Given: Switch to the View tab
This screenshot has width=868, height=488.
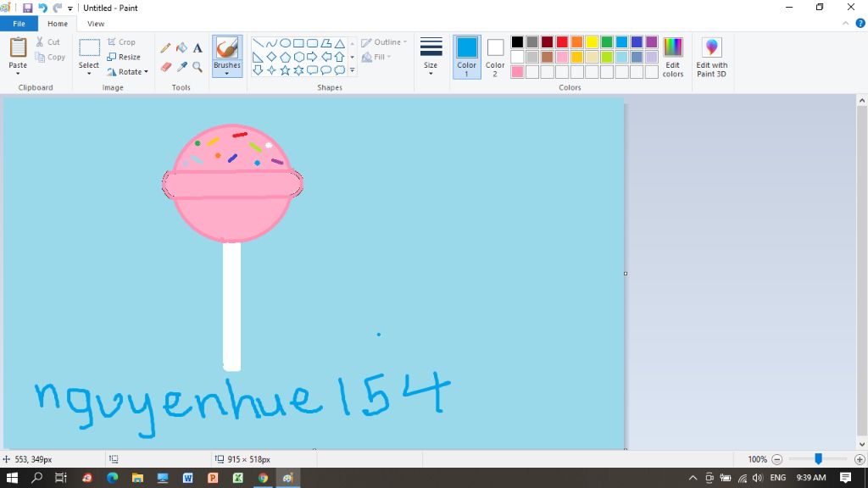Looking at the screenshot, I should tap(96, 24).
